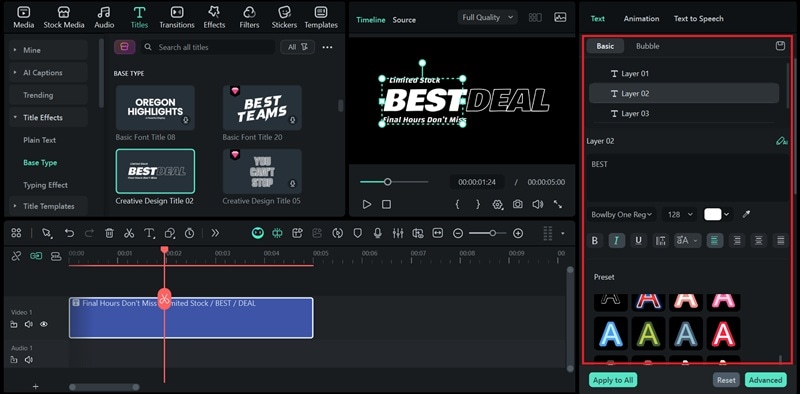Open the scope view icon above preview
Screen dimensions: 800x394
coord(560,17)
